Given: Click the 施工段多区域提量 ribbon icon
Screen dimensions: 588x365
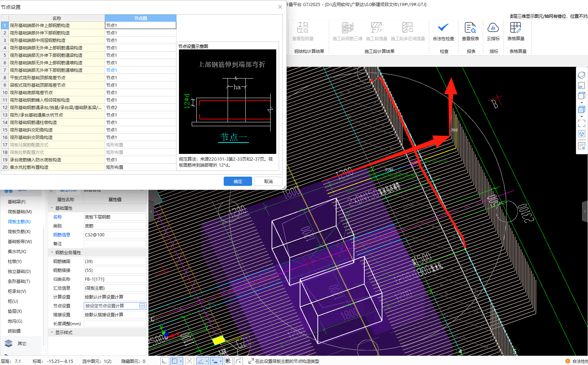Looking at the screenshot, I should pyautogui.click(x=408, y=28).
